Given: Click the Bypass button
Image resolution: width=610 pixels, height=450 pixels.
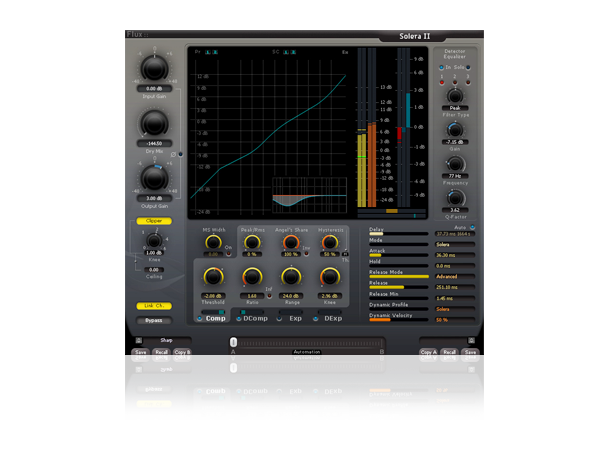Looking at the screenshot, I should point(154,320).
